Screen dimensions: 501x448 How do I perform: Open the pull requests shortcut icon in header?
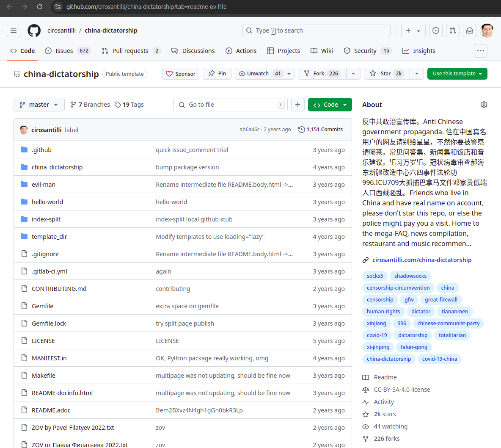(452, 30)
